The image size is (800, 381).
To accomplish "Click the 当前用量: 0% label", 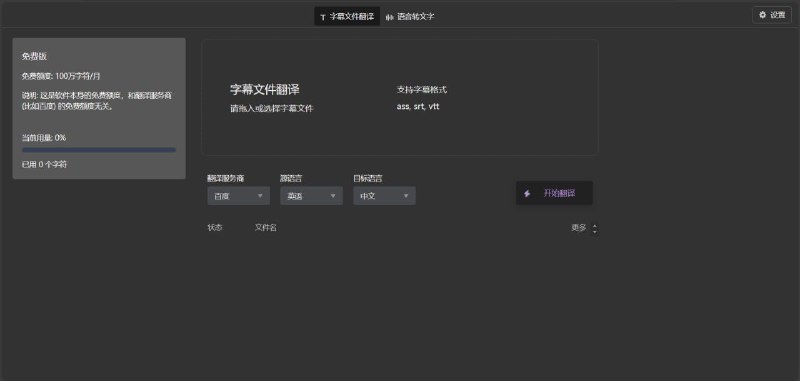I will [x=44, y=138].
